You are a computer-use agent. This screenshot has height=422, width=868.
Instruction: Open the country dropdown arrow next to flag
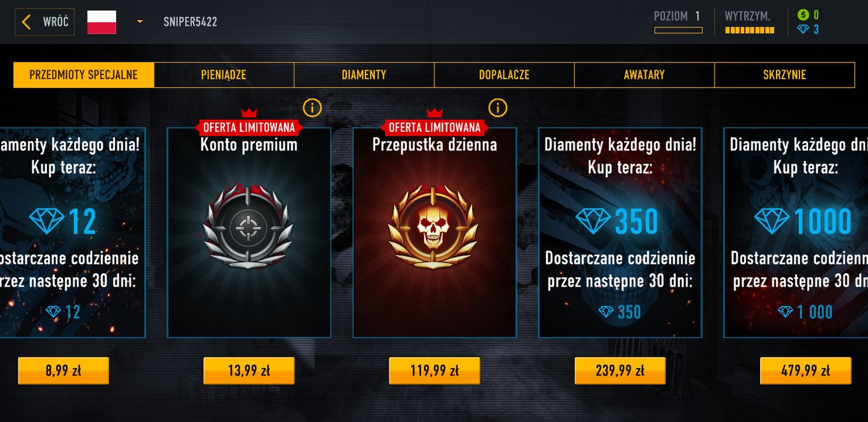tap(140, 22)
